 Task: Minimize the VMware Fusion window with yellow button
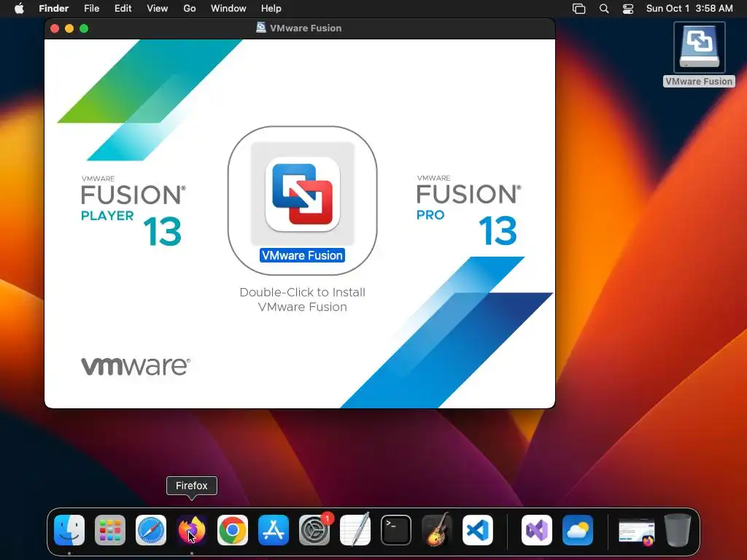(x=69, y=28)
